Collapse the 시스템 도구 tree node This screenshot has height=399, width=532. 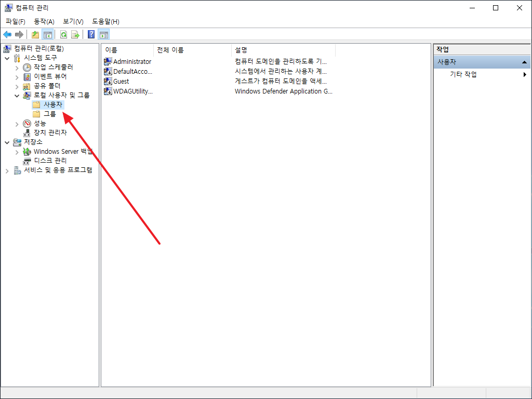click(7, 58)
